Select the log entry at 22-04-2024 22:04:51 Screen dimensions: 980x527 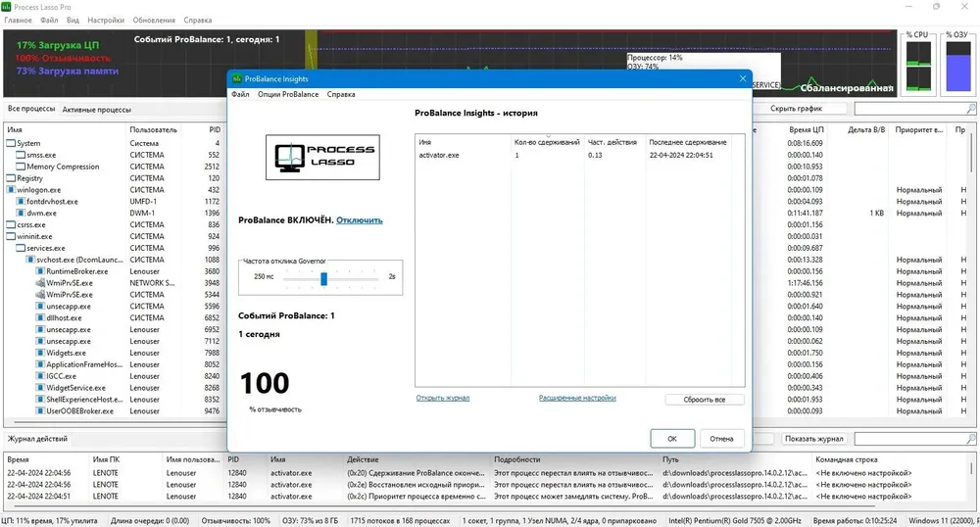coord(487,497)
